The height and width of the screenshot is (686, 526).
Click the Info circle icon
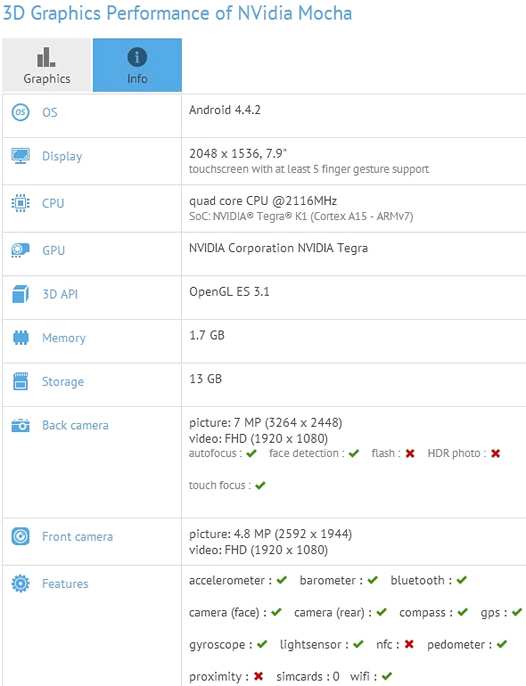pos(137,57)
